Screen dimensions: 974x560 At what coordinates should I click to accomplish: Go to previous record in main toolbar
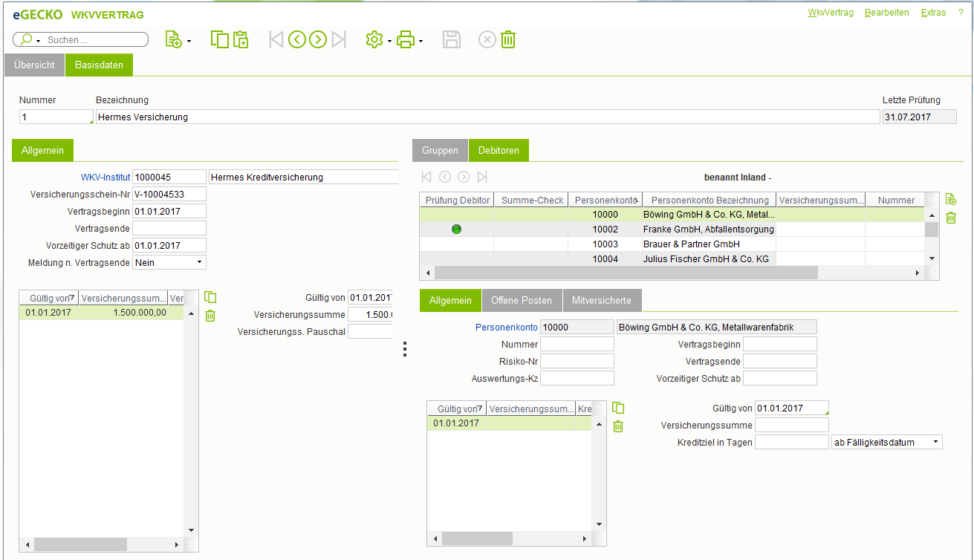click(x=297, y=40)
